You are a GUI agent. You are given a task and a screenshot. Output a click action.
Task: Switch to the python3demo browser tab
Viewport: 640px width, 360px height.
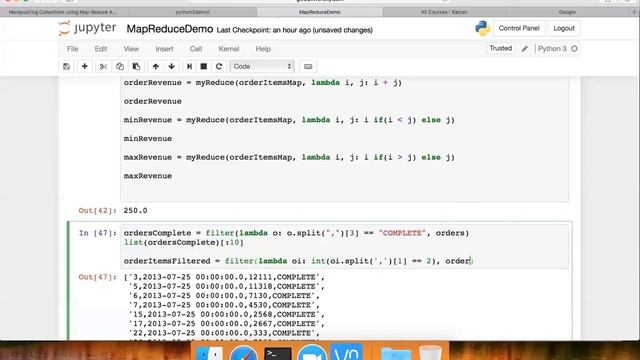click(x=192, y=12)
